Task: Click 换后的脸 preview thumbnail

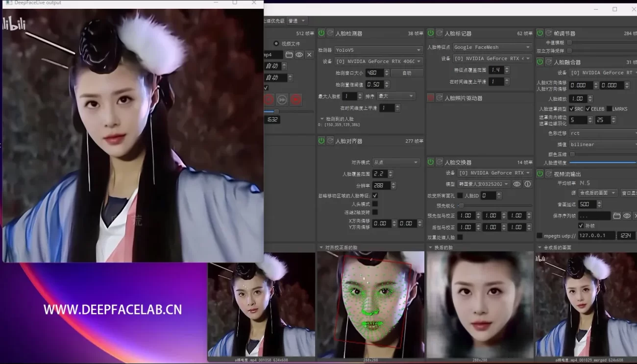Action: (x=480, y=305)
